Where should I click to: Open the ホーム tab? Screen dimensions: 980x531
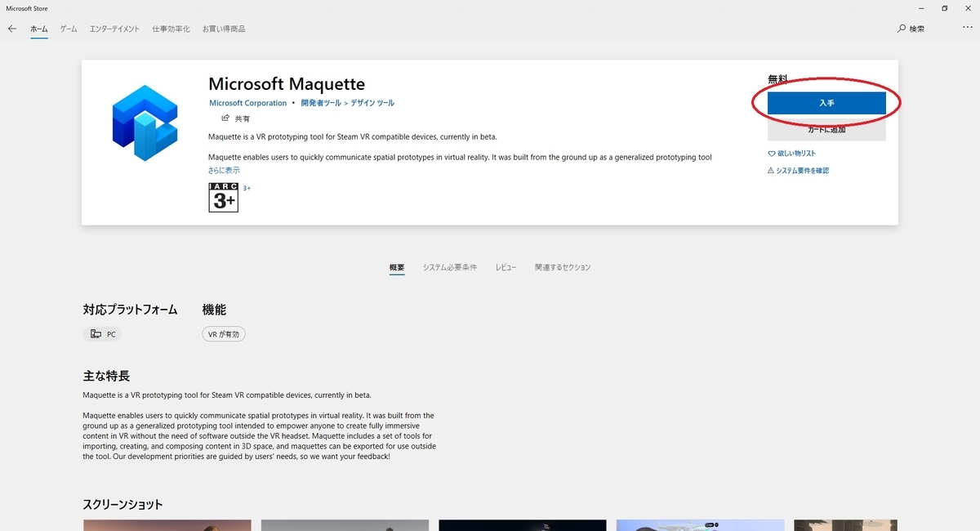point(39,29)
